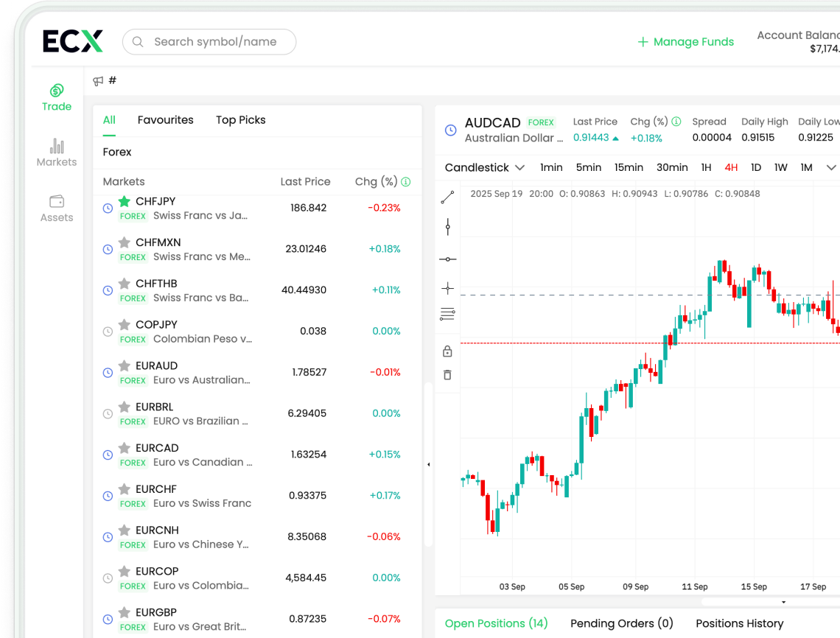Toggle the lock drawings icon
The image size is (840, 638).
click(x=447, y=351)
